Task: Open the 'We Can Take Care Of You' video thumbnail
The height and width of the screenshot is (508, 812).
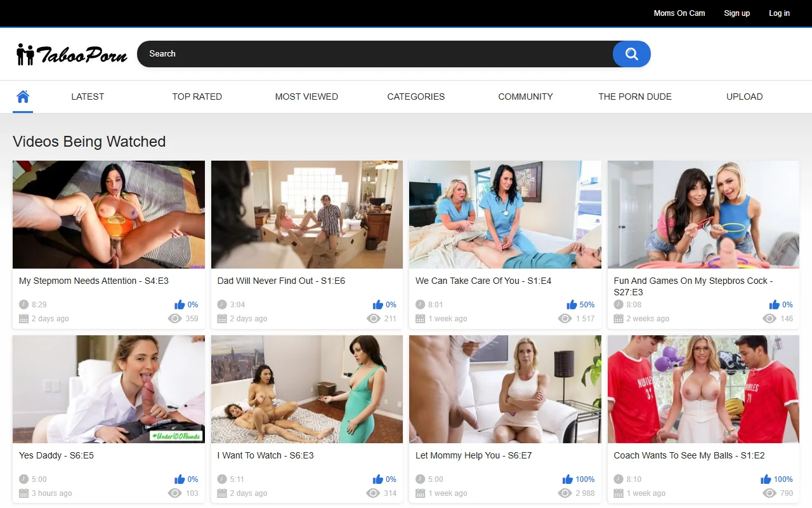Action: pos(504,215)
